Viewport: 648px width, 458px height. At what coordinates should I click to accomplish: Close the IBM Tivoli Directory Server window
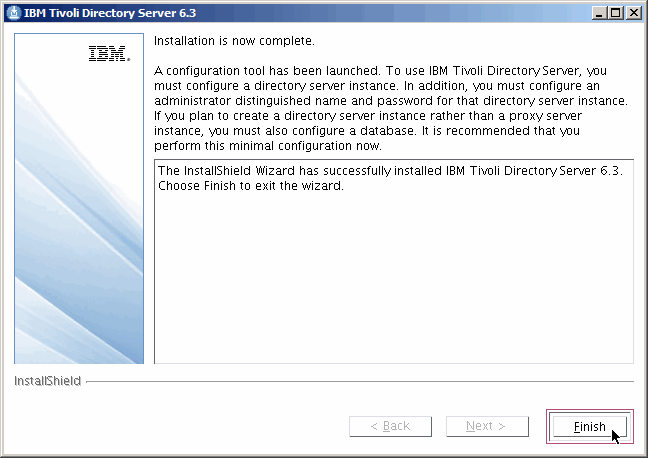coord(633,12)
